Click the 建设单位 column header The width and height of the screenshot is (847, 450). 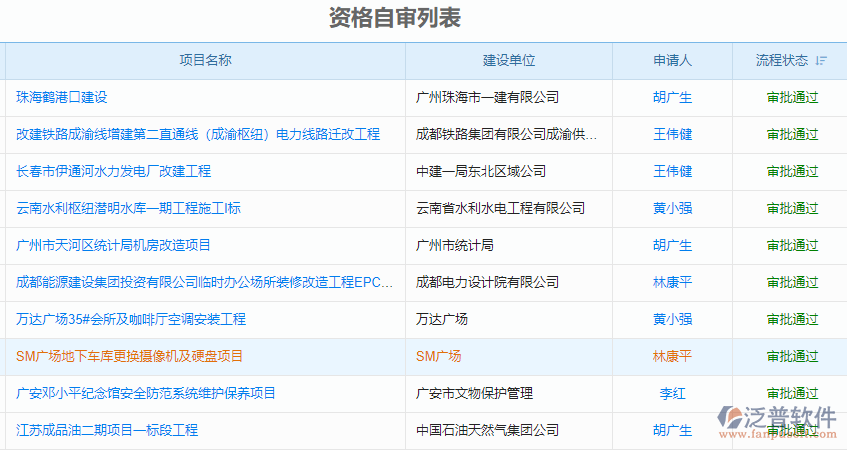(x=509, y=61)
